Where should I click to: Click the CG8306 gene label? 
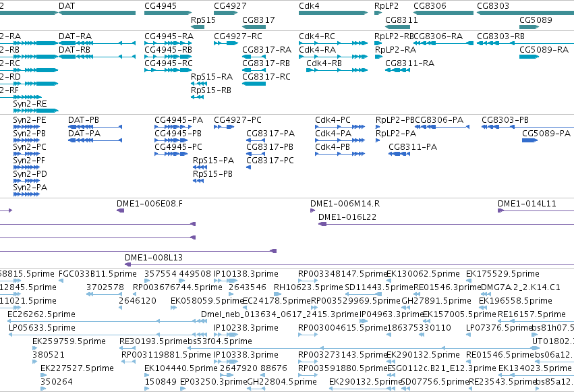430,6
